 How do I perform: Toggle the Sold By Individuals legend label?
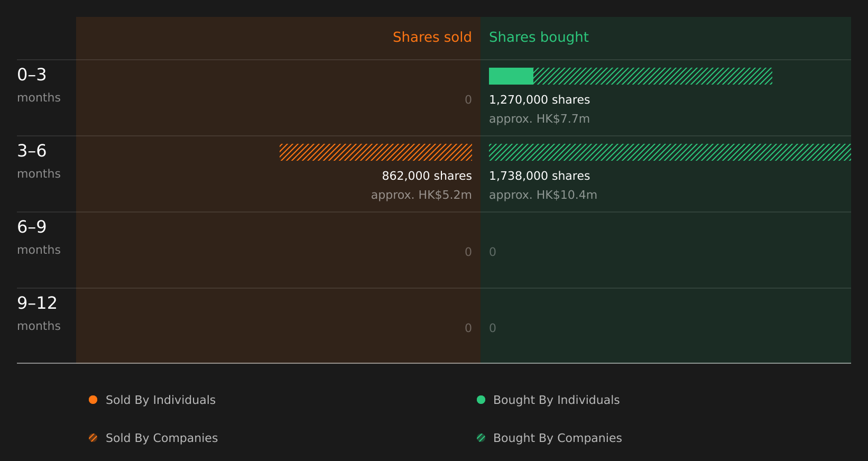tap(161, 400)
